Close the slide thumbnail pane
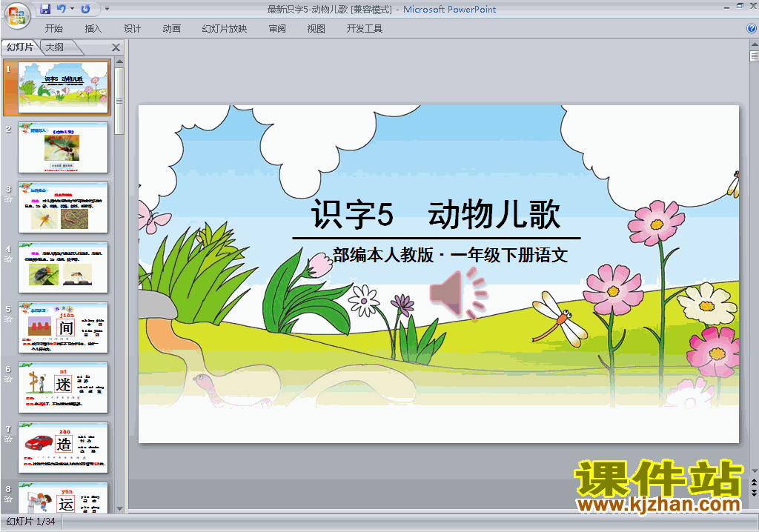The image size is (759, 532). click(116, 47)
